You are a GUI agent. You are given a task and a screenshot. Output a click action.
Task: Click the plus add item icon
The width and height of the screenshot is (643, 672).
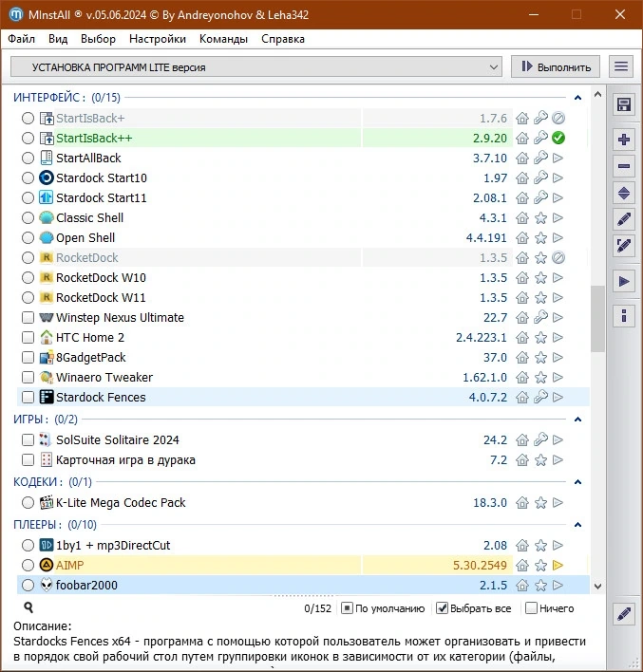(x=624, y=140)
